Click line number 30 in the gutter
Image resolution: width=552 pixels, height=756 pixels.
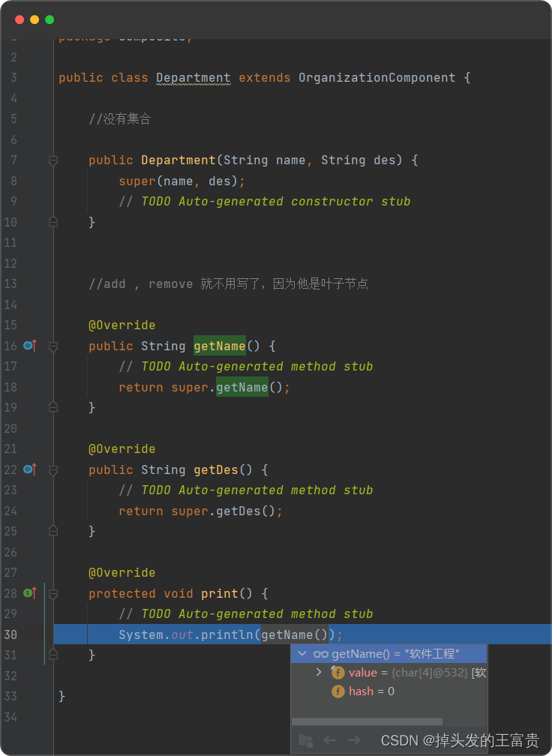[x=10, y=634]
